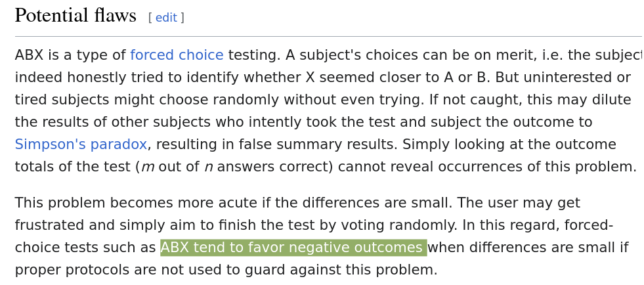
Task: Click the green highlighted ABX text
Action: pos(293,248)
